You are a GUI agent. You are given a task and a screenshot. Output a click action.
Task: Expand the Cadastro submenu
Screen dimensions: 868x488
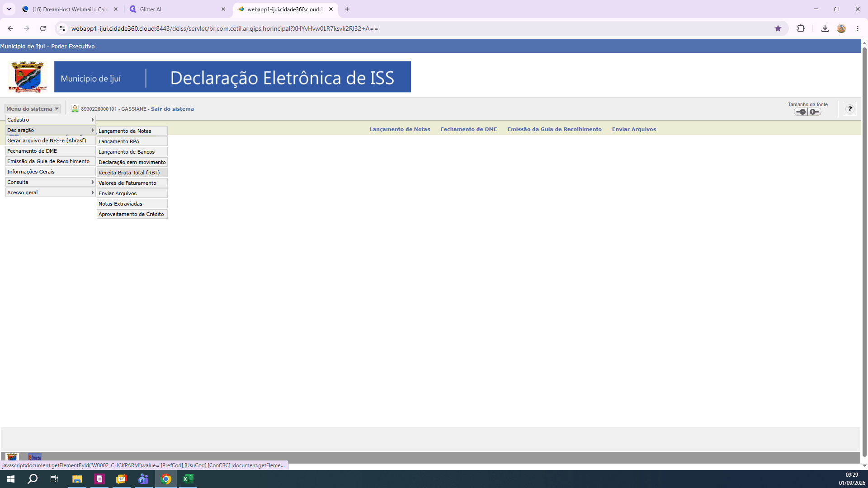[50, 120]
